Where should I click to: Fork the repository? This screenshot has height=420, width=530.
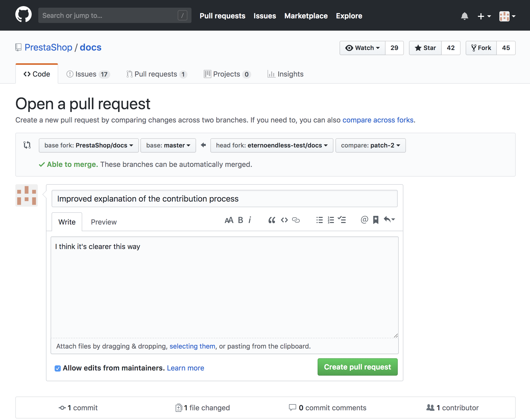pyautogui.click(x=481, y=48)
